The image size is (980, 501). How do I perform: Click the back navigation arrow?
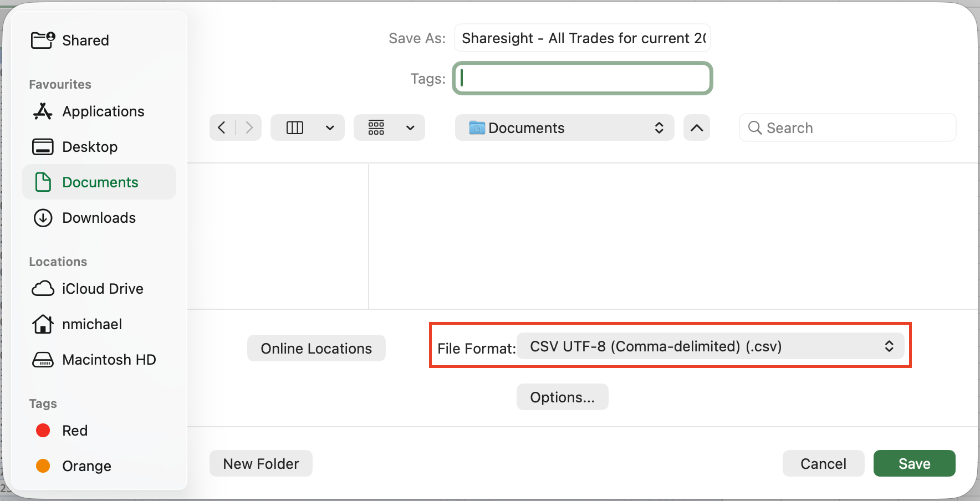[222, 128]
